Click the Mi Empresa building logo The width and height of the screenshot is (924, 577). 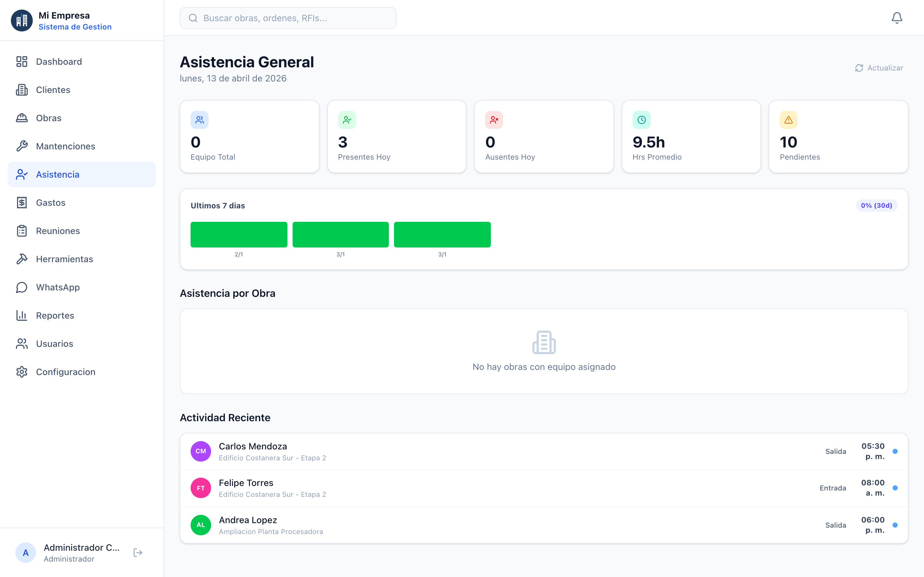point(21,20)
